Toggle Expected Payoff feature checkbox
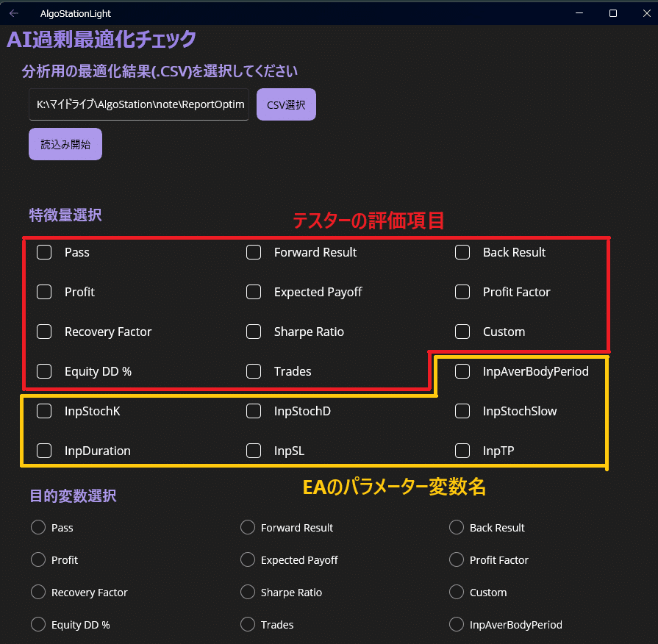Image resolution: width=658 pixels, height=644 pixels. tap(254, 292)
